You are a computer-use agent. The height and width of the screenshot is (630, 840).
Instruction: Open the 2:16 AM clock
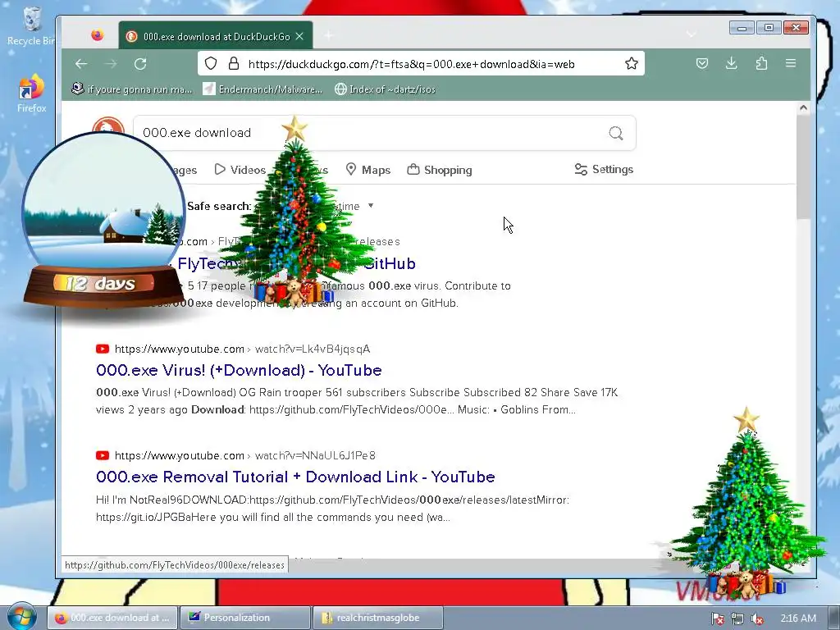798,619
